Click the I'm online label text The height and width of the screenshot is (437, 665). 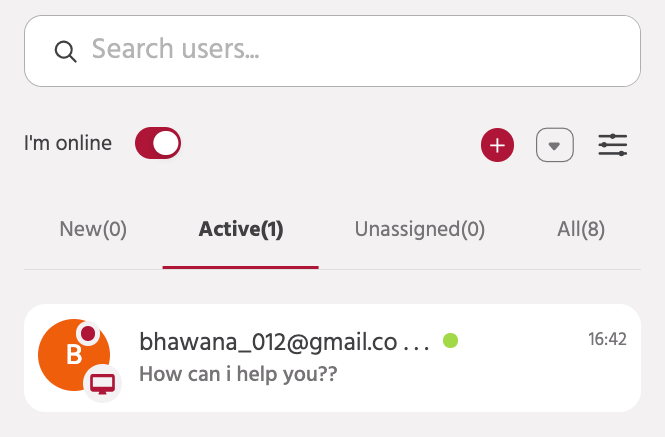pos(68,143)
